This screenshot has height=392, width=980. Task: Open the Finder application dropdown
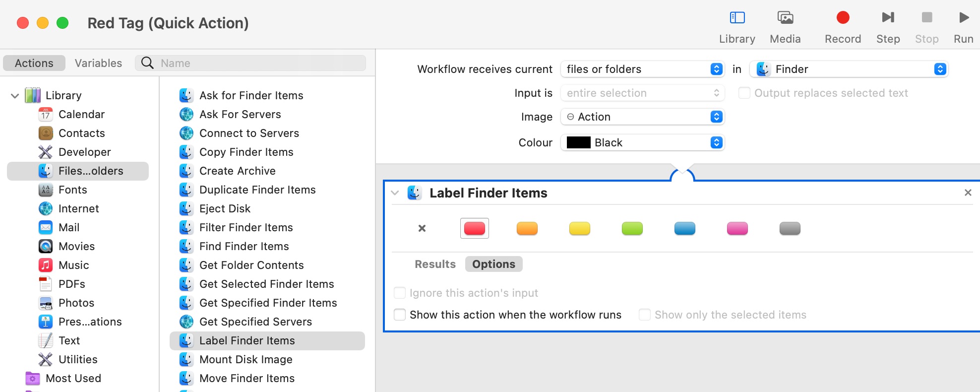pyautogui.click(x=849, y=69)
